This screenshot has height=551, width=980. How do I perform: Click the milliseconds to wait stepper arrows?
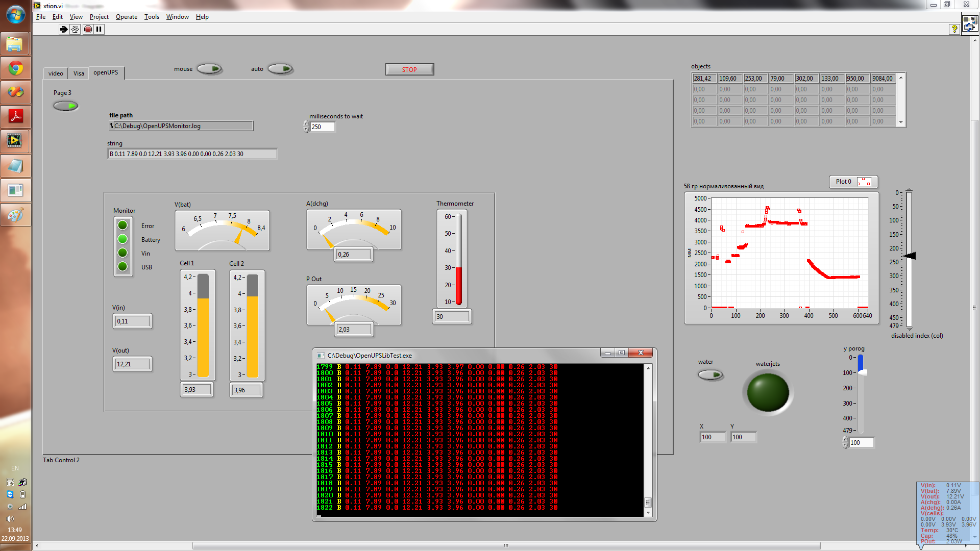[306, 127]
